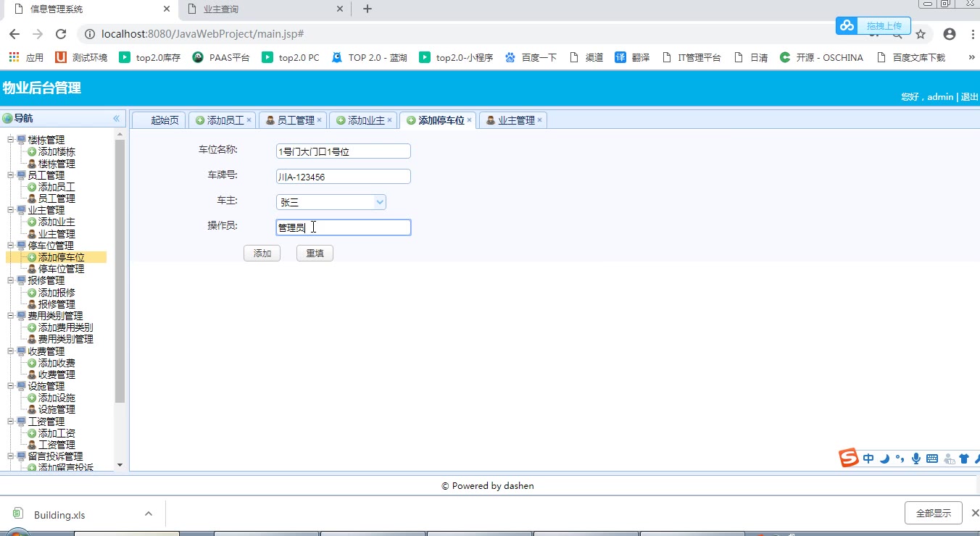Screen dimensions: 980x536
Task: Reload the page with browser refresh icon
Action: [x=61, y=34]
